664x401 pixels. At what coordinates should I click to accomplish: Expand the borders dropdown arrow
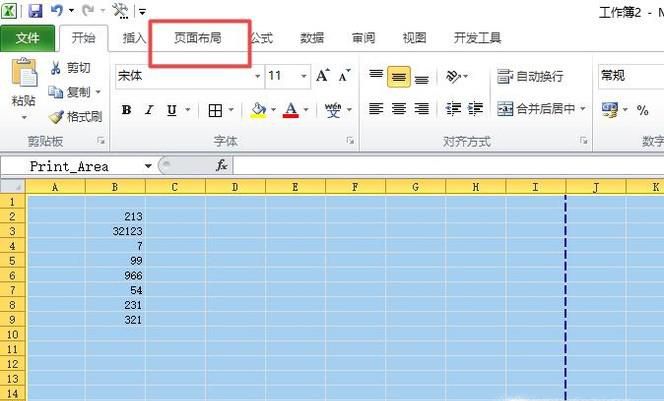pyautogui.click(x=231, y=110)
